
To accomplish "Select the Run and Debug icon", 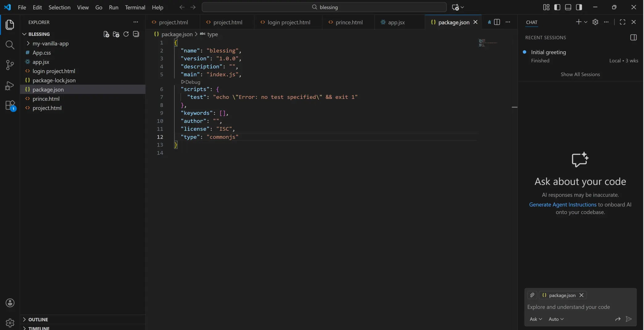I will pos(10,86).
